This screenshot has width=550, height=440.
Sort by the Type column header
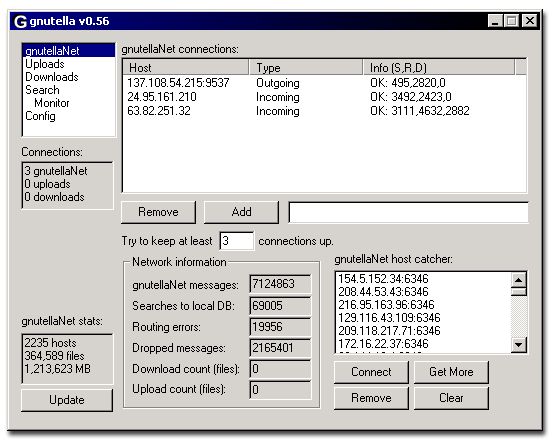[x=306, y=67]
